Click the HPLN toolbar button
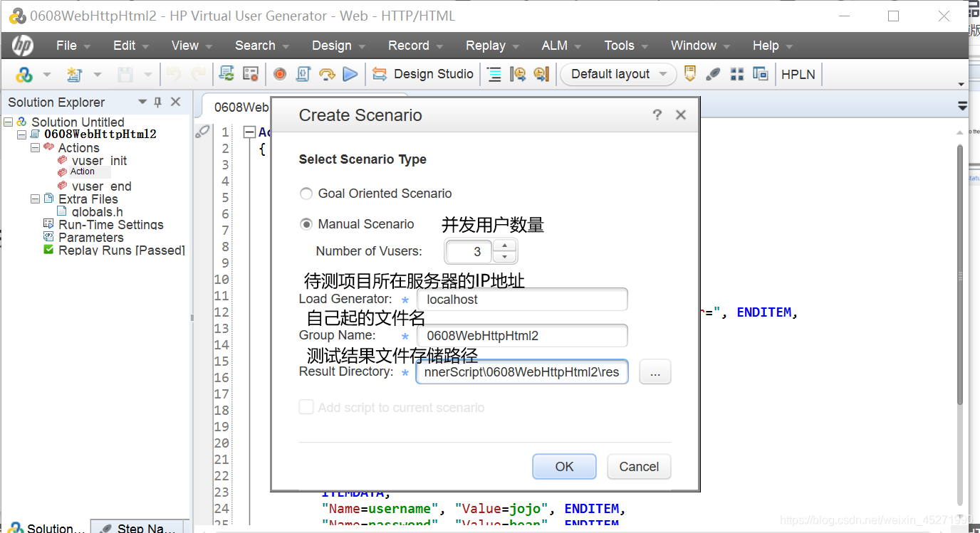 798,74
